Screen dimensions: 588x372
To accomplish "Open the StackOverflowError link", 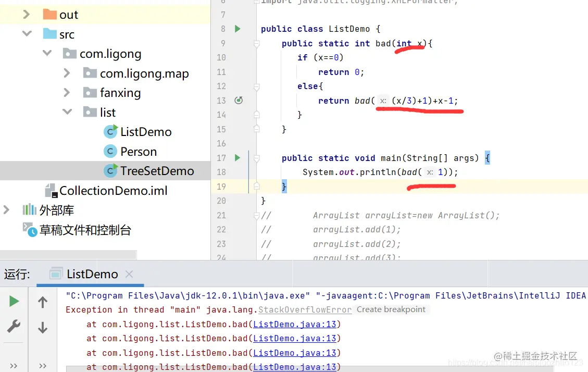I will (305, 310).
